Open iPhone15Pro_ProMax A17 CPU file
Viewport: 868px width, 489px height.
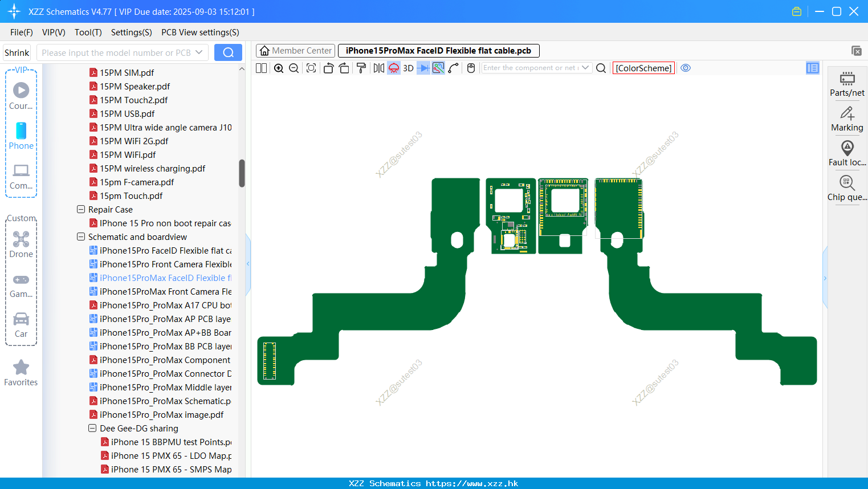point(160,305)
